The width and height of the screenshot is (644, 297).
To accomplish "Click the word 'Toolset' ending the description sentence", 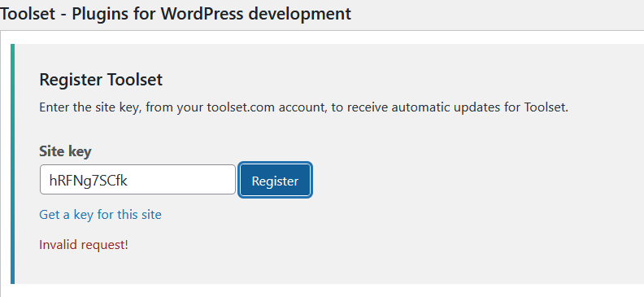I will 546,107.
